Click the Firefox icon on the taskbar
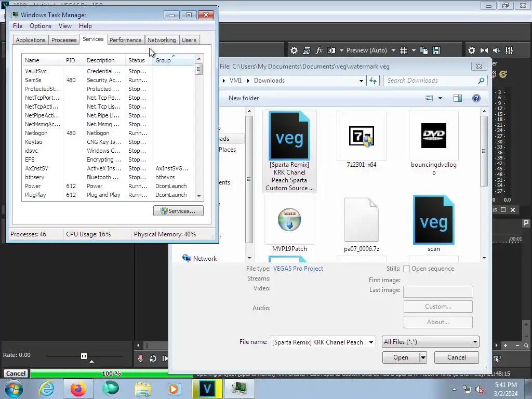The image size is (532, 399). click(x=78, y=389)
